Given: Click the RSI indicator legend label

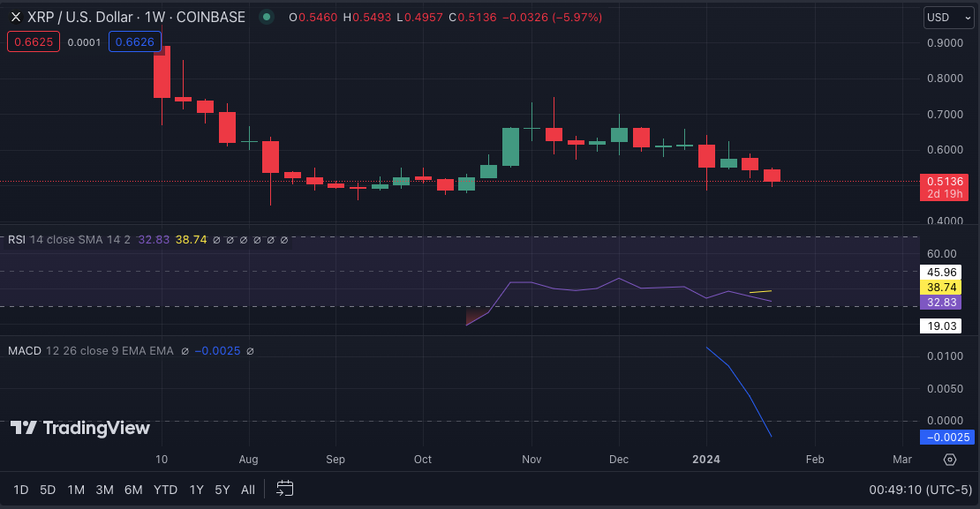Looking at the screenshot, I should (x=17, y=240).
